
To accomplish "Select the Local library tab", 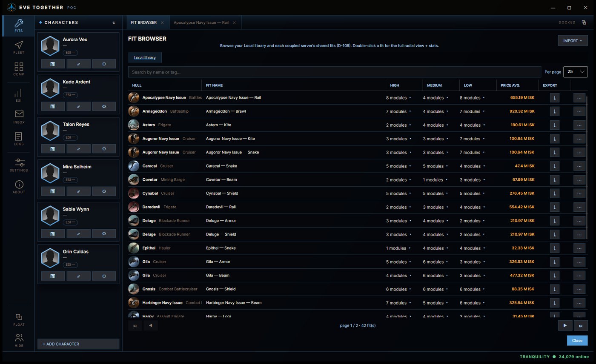I will click(145, 57).
